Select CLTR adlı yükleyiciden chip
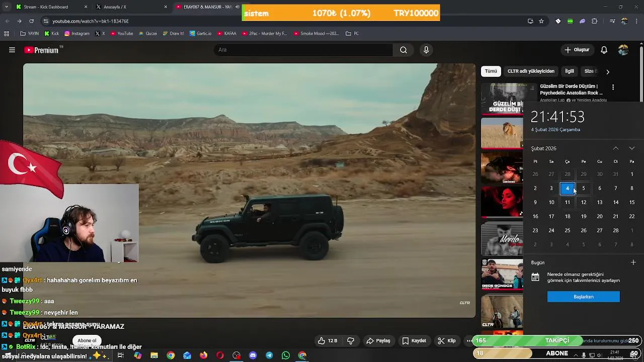Screen dimensions: 644x362 tap(531, 71)
